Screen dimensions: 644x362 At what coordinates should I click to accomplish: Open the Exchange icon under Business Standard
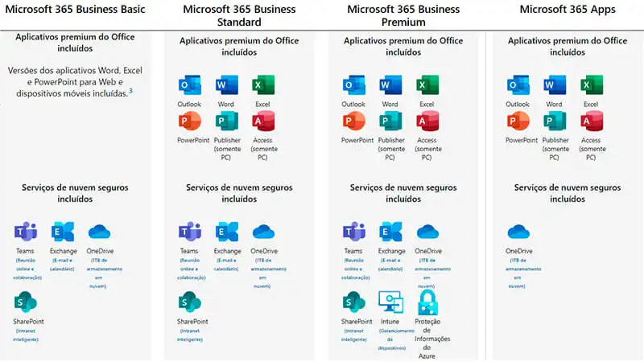(x=227, y=232)
